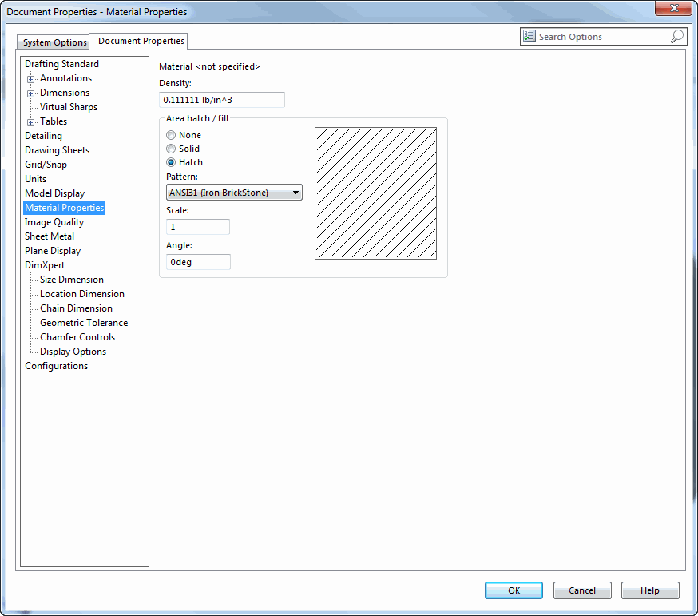Open the Model Display page

(x=55, y=193)
